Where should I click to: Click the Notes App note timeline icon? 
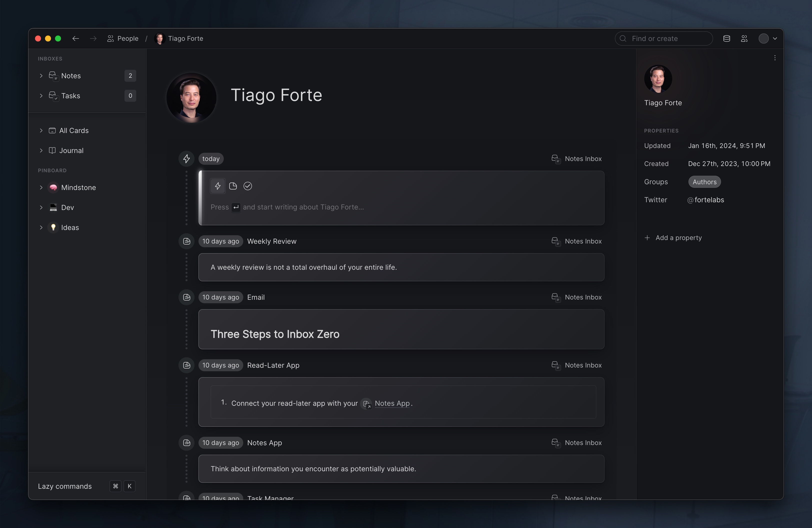tap(186, 443)
